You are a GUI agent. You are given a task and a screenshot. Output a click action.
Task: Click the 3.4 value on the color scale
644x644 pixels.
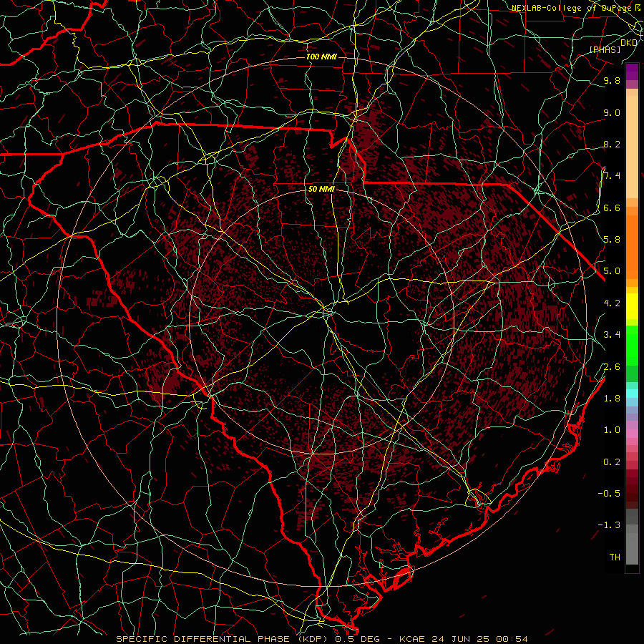point(612,335)
